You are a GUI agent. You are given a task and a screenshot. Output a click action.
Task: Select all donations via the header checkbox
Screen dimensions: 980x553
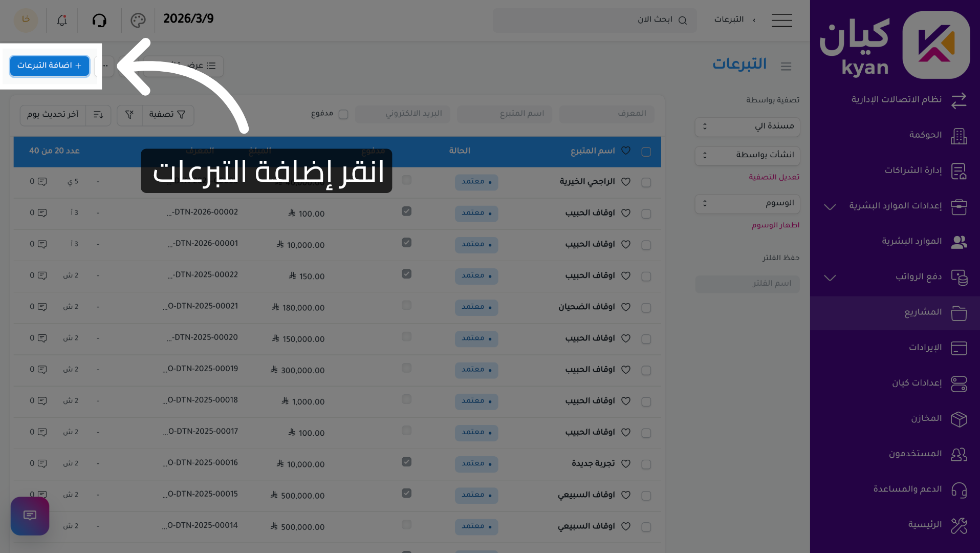click(x=646, y=152)
